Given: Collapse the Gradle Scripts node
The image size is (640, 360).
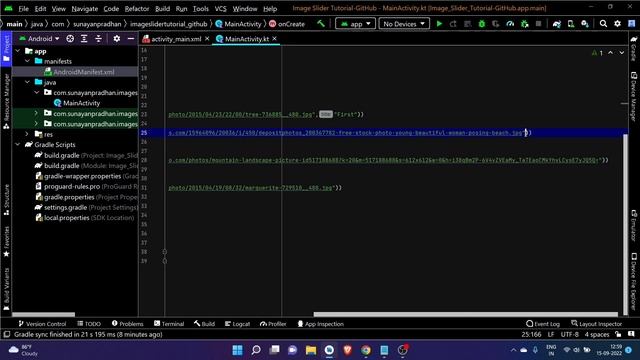Looking at the screenshot, I should (18, 144).
